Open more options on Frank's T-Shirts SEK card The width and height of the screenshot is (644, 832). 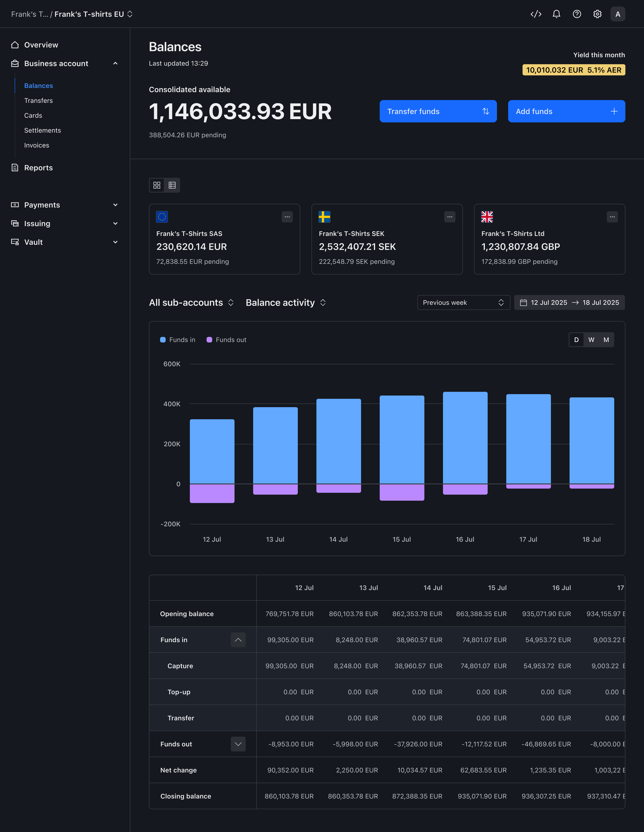(450, 217)
